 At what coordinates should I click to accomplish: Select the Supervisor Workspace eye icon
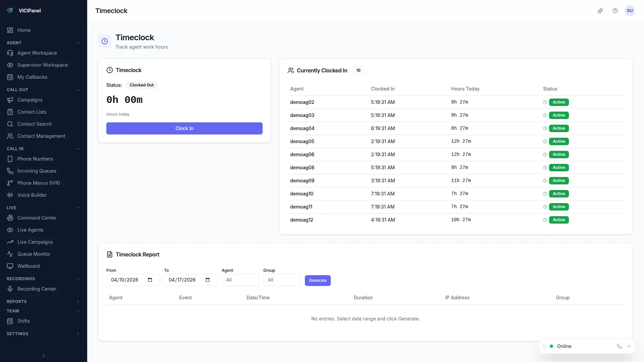[x=10, y=65]
